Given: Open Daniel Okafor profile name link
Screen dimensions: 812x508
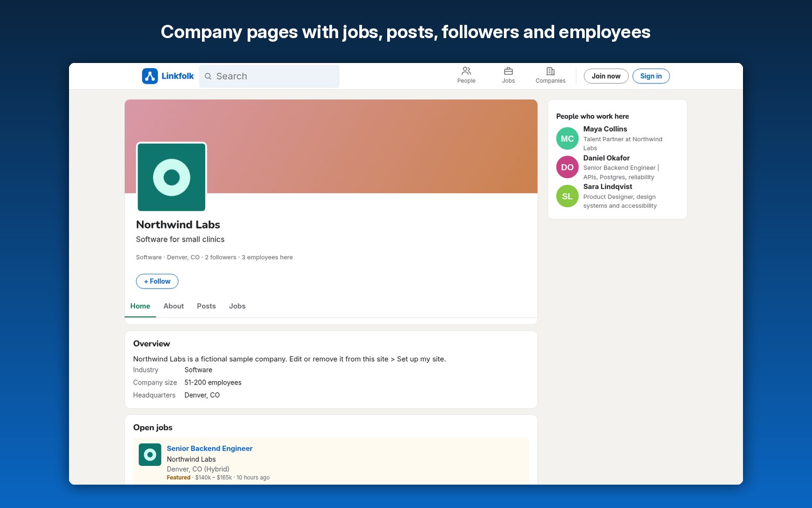Looking at the screenshot, I should (606, 158).
